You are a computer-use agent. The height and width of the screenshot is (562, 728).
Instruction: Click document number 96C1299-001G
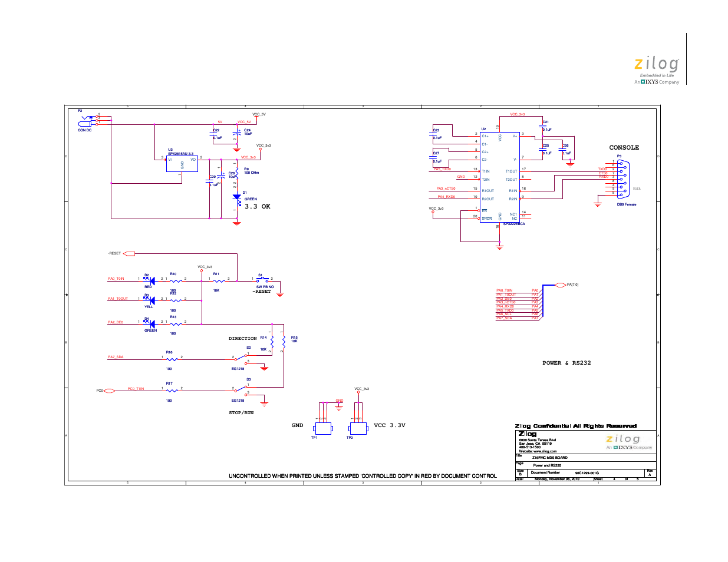click(x=587, y=473)
